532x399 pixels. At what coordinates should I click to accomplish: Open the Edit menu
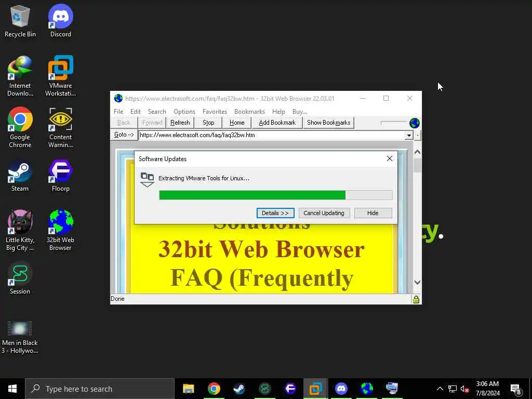(x=136, y=112)
